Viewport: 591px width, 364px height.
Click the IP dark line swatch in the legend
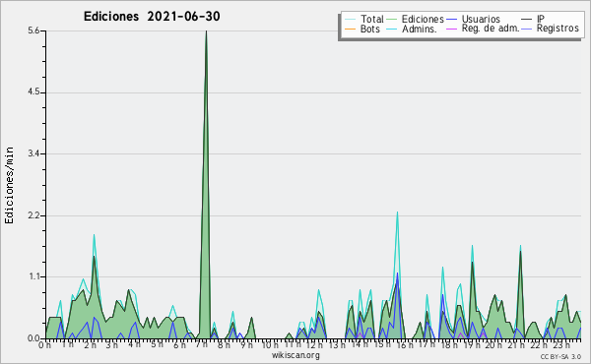527,20
